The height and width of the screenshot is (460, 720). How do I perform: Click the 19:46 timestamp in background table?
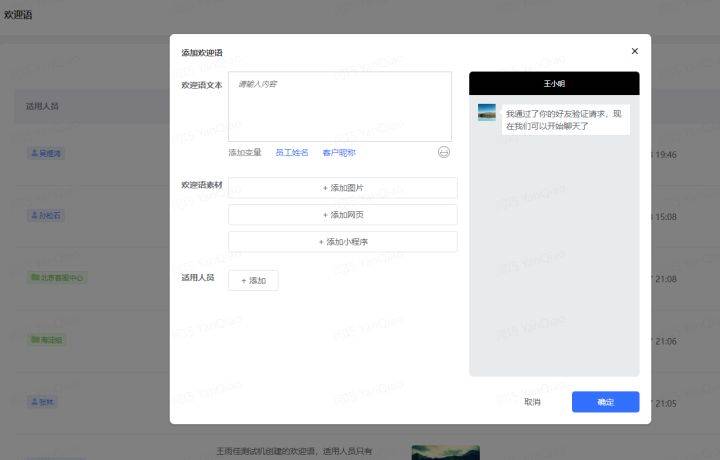pyautogui.click(x=666, y=155)
